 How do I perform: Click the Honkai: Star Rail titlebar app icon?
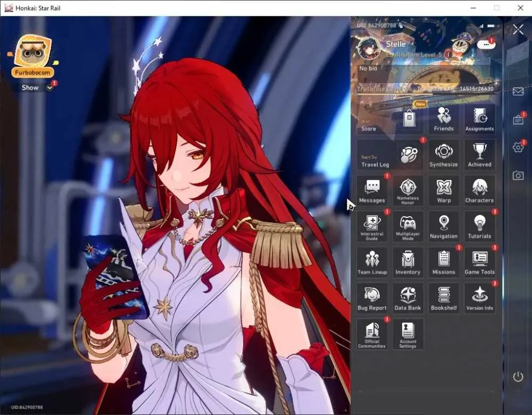tap(9, 8)
